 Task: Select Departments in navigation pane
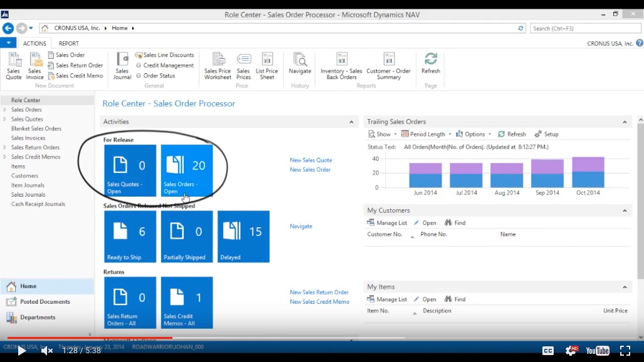coord(47,318)
